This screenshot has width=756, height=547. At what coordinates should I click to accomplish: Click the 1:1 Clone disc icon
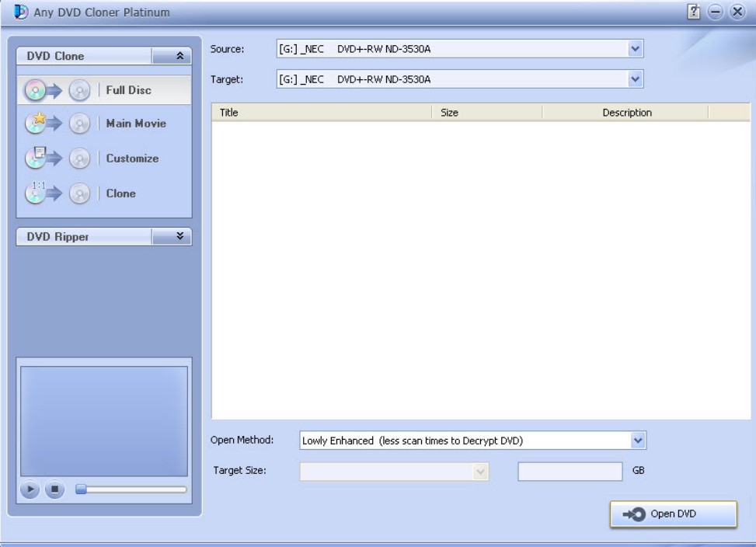[x=35, y=193]
